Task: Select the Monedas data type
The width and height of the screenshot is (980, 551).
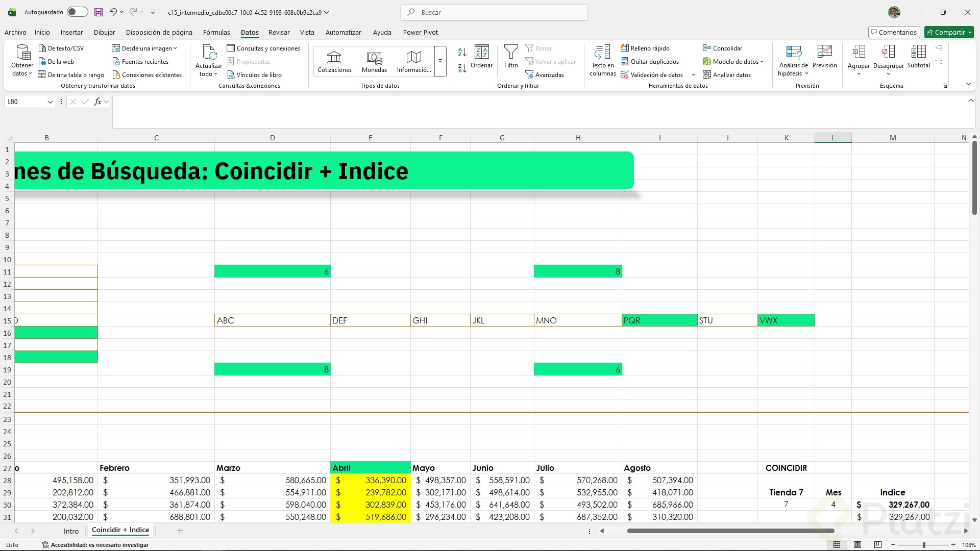Action: 374,61
